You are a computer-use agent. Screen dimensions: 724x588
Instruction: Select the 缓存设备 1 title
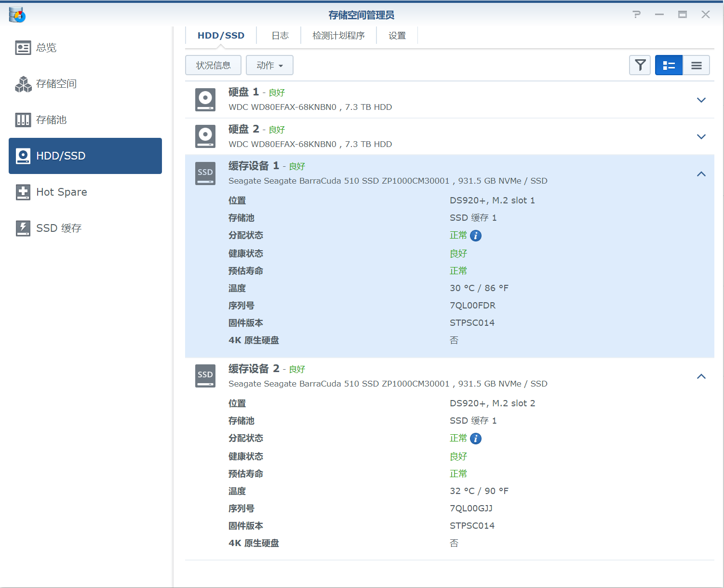[x=254, y=166]
